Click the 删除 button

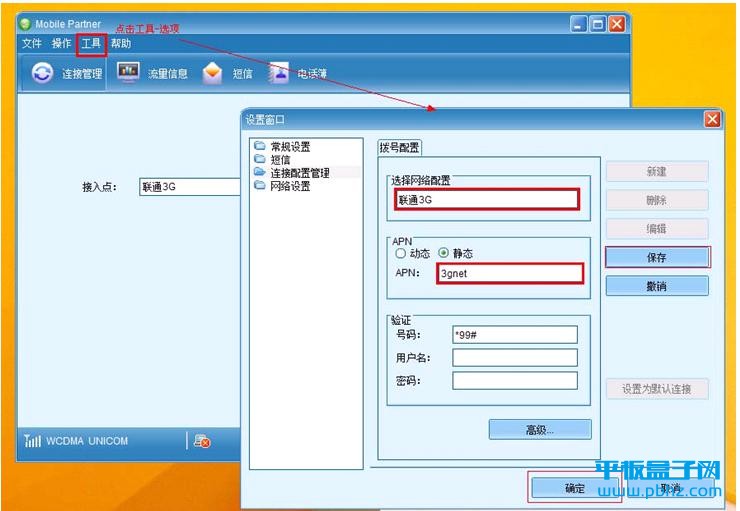657,201
